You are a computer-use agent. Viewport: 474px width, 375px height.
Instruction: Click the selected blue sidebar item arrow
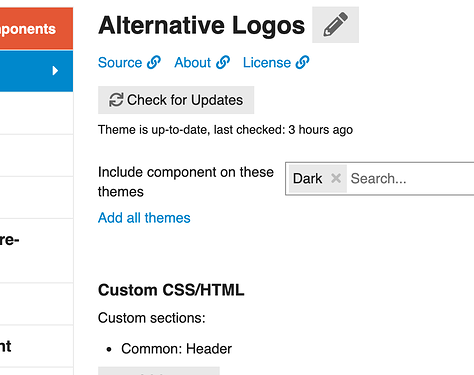(55, 71)
